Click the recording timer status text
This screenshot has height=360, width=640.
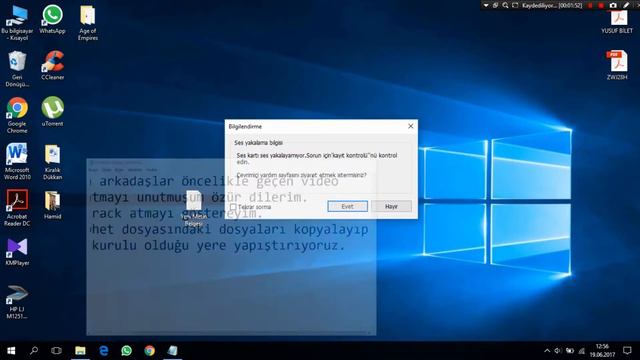click(552, 5)
